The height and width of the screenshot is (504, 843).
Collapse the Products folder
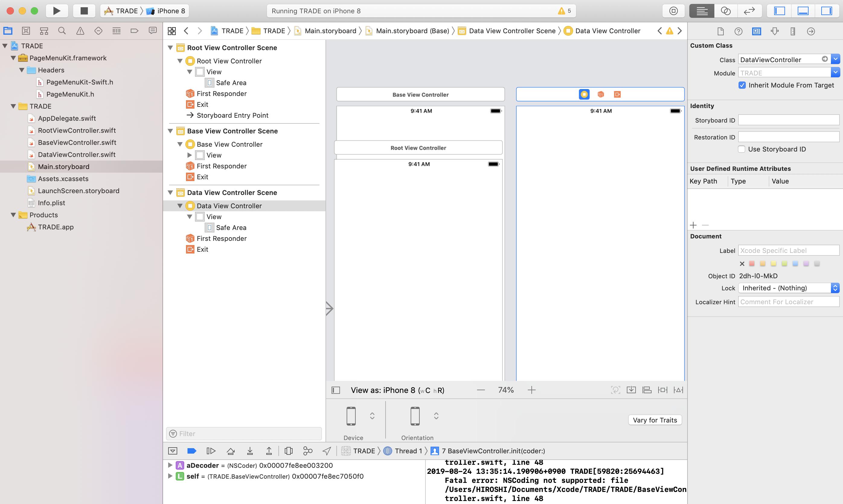[13, 215]
